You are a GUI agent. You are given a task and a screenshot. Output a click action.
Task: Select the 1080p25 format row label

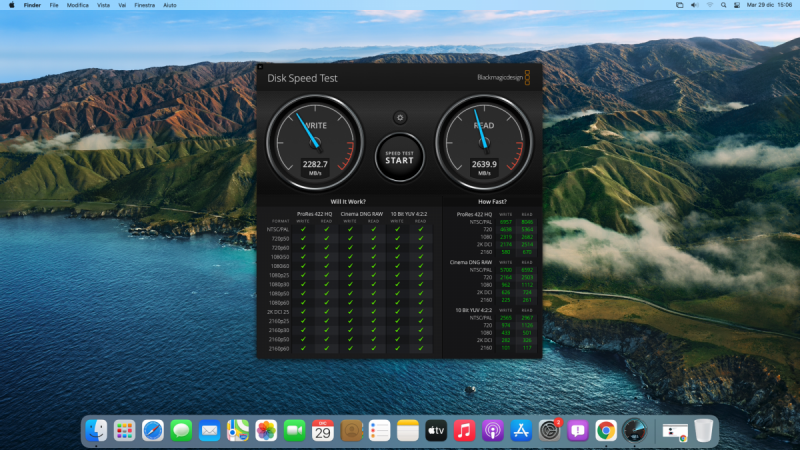[279, 276]
